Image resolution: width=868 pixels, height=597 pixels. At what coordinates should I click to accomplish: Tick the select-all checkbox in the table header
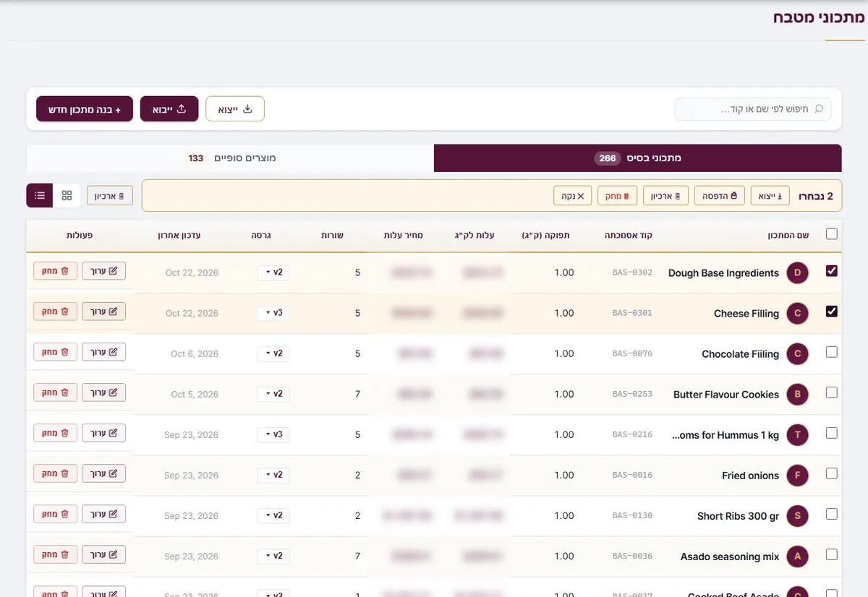click(832, 234)
